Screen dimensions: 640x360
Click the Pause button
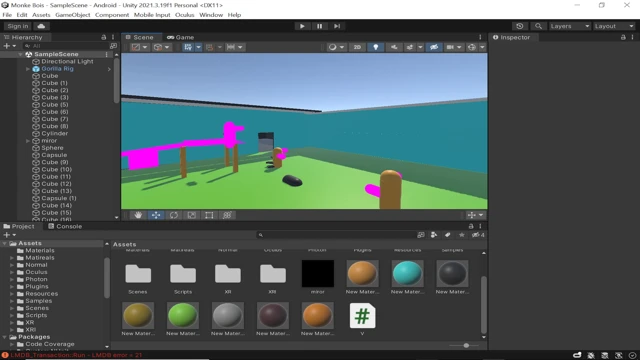pyautogui.click(x=320, y=26)
